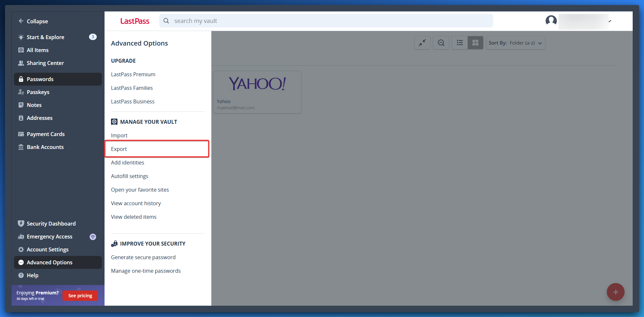Click the See pricing button
The height and width of the screenshot is (317, 644).
coord(80,296)
